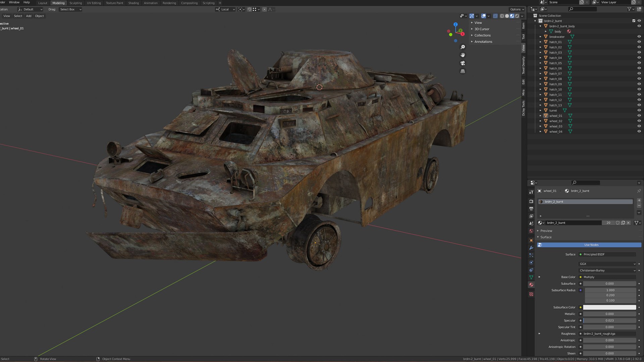Open the Christensen-Burley subsurface method dropdown
The image size is (644, 362).
click(x=607, y=270)
